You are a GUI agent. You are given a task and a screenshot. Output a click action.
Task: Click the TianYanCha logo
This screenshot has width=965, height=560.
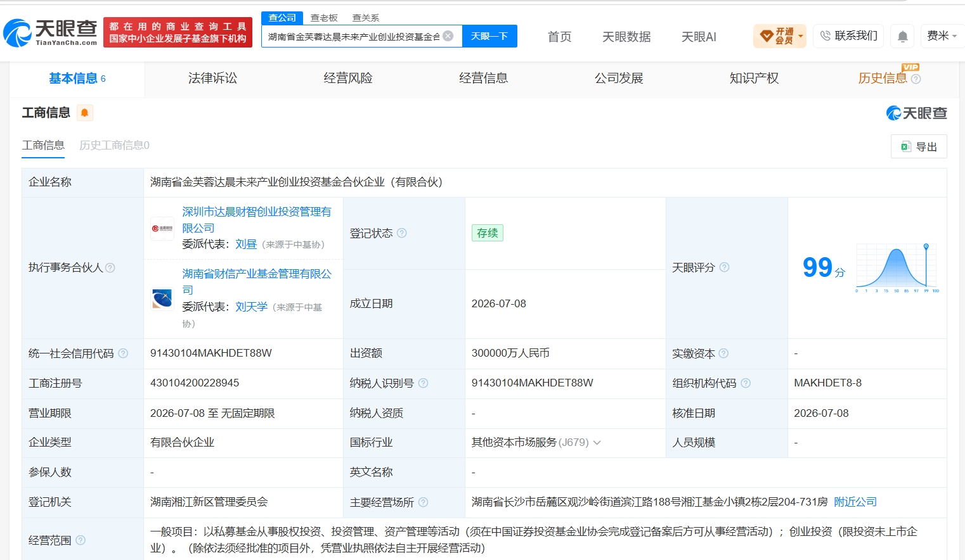(x=50, y=32)
